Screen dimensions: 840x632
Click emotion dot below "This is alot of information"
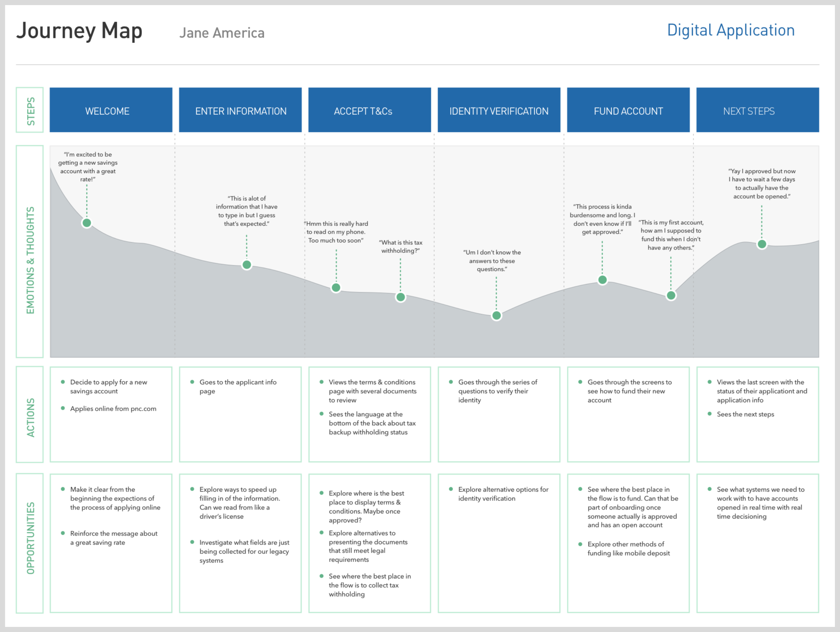tap(247, 265)
